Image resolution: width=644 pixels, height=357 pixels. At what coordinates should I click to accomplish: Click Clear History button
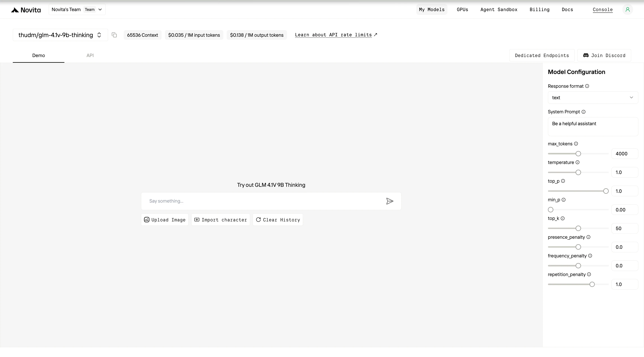click(278, 220)
